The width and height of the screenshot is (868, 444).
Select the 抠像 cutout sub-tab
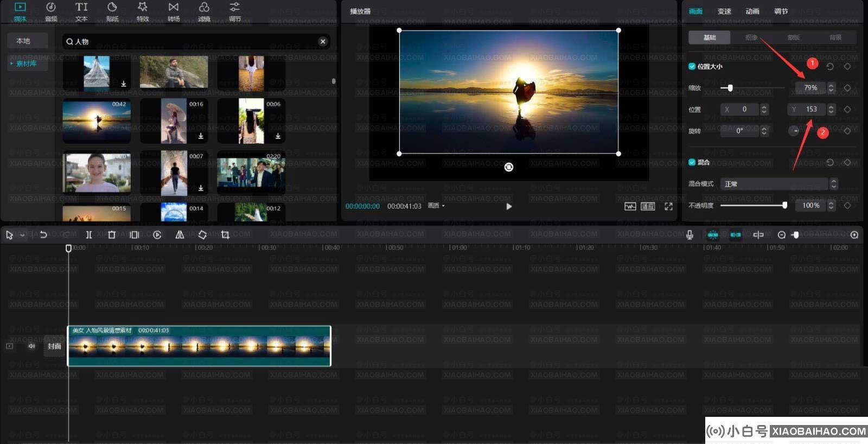751,37
